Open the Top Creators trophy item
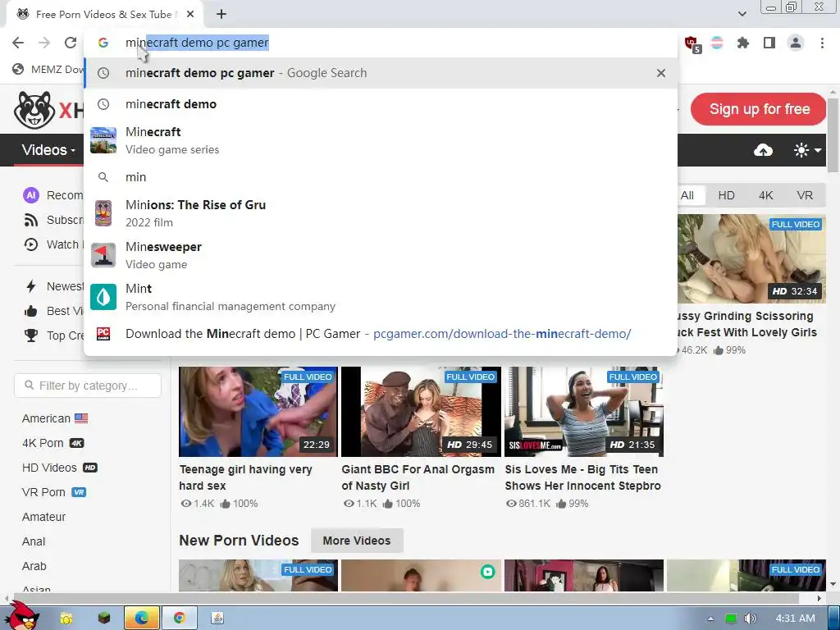This screenshot has height=630, width=840. coord(53,336)
